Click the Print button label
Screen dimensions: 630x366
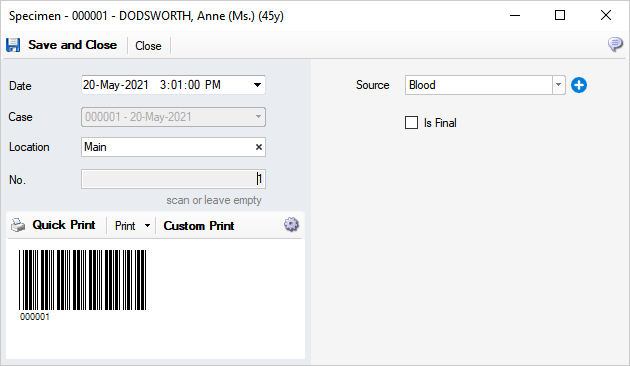coord(125,226)
